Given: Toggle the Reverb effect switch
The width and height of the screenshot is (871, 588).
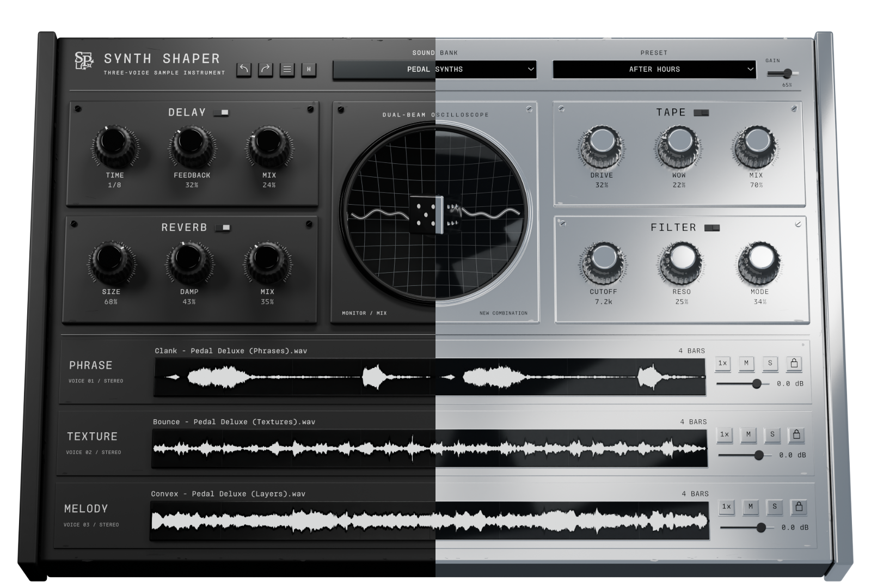Looking at the screenshot, I should pyautogui.click(x=223, y=228).
